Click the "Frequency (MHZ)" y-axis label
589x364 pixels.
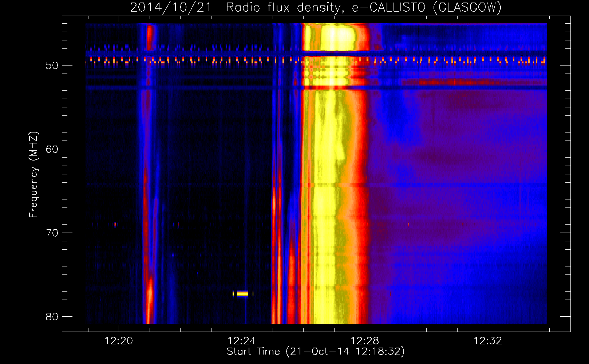[33, 175]
